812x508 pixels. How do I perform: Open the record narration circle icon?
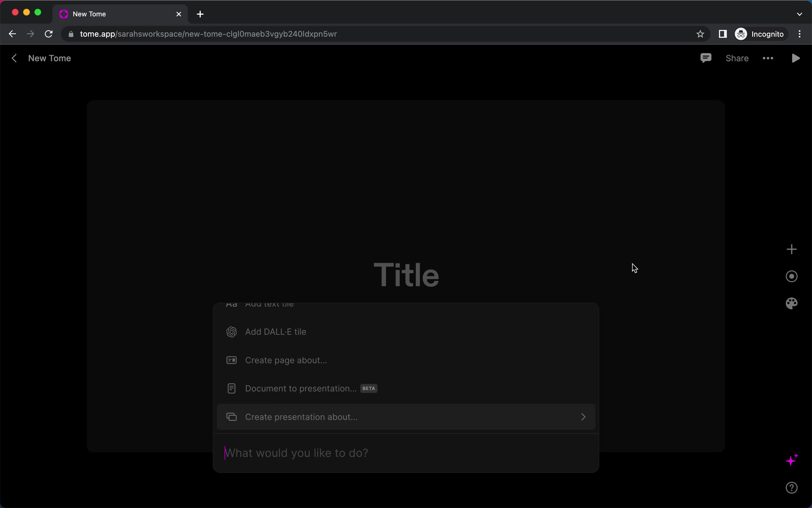791,276
